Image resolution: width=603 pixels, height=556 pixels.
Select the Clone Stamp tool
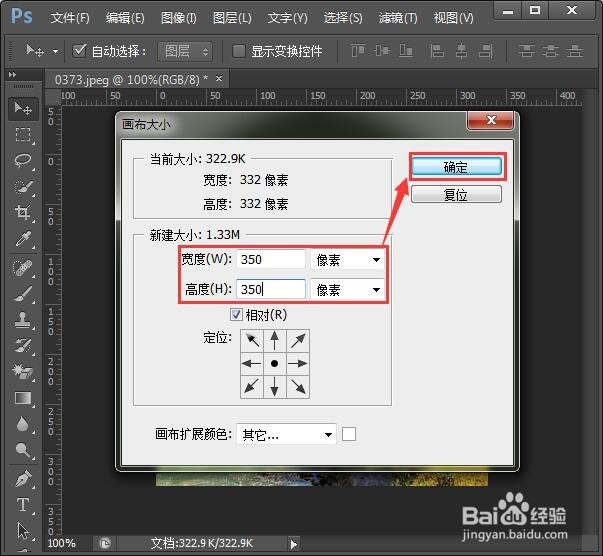(23, 320)
